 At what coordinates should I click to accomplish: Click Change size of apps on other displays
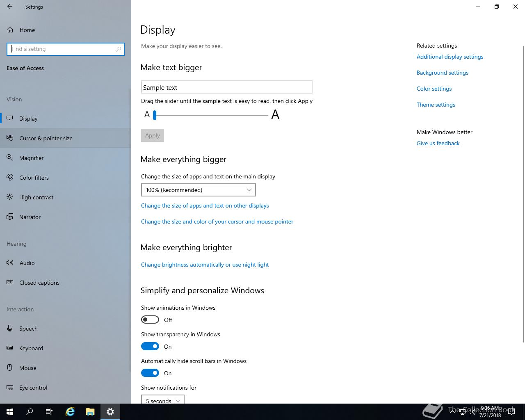pos(205,205)
